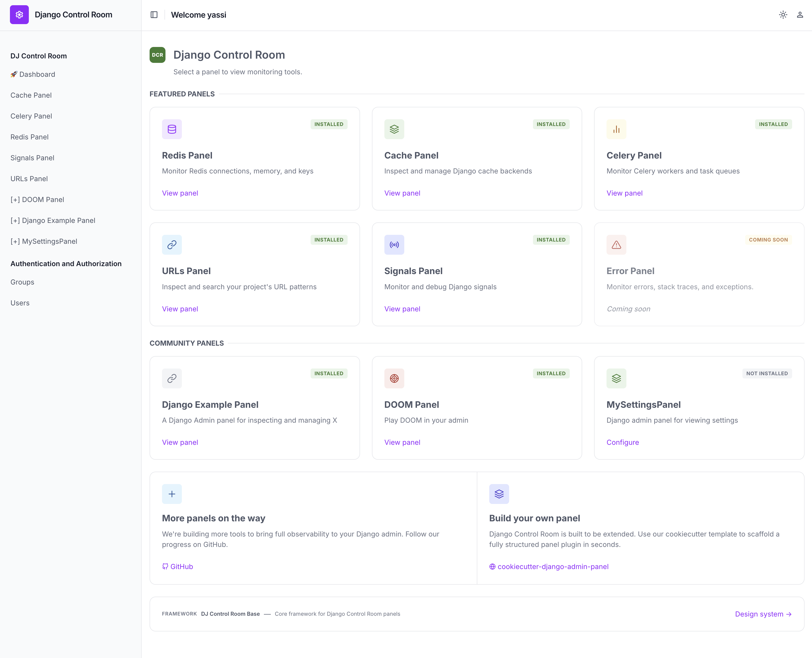Open the GitHub link
This screenshot has width=812, height=658.
click(177, 567)
